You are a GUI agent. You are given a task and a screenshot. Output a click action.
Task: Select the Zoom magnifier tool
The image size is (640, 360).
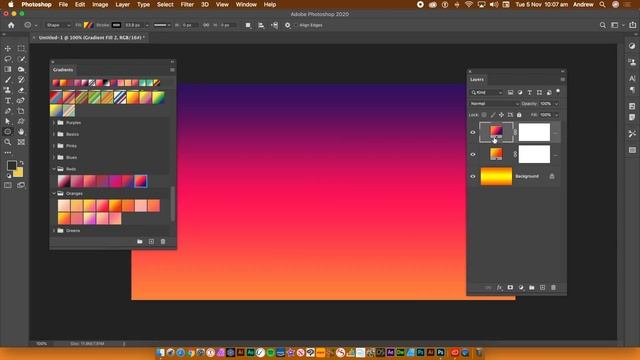8,142
